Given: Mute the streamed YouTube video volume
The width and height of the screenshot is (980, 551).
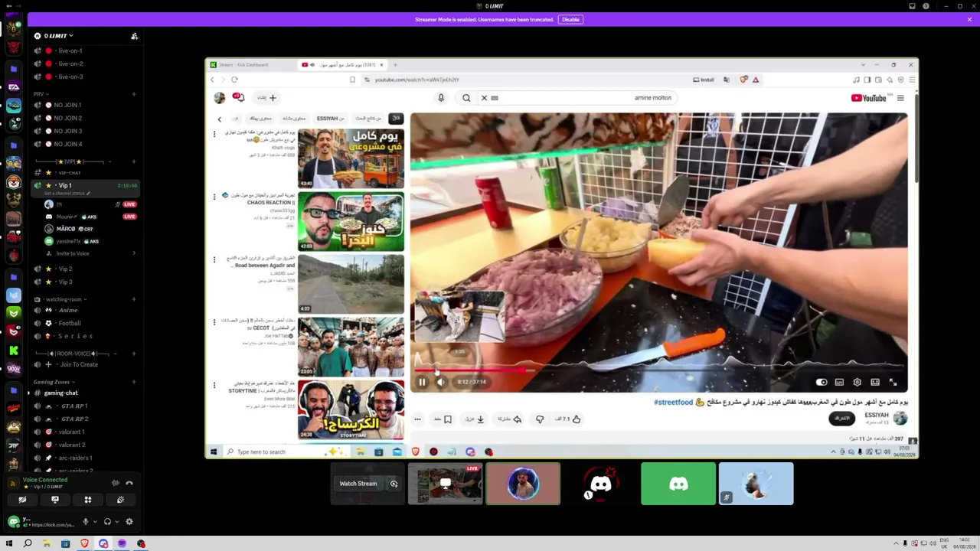Looking at the screenshot, I should pos(441,382).
